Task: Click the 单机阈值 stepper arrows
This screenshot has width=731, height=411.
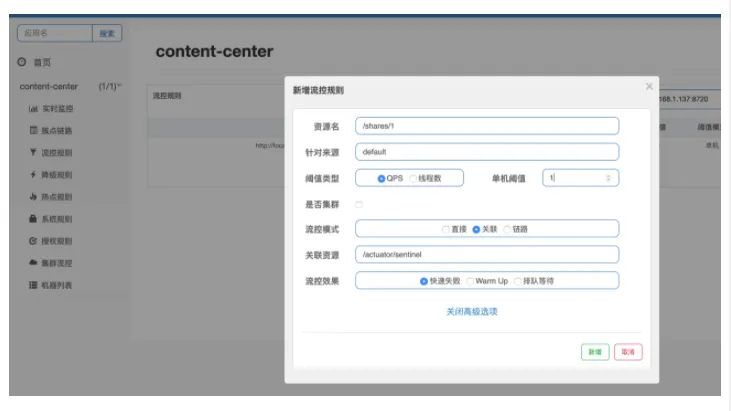Action: pos(608,178)
